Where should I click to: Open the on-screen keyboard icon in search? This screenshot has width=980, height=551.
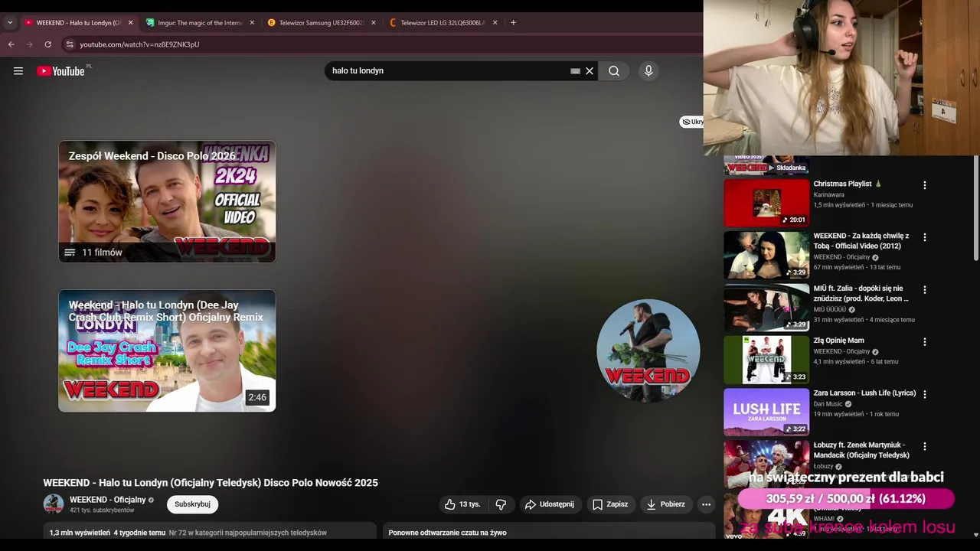575,71
